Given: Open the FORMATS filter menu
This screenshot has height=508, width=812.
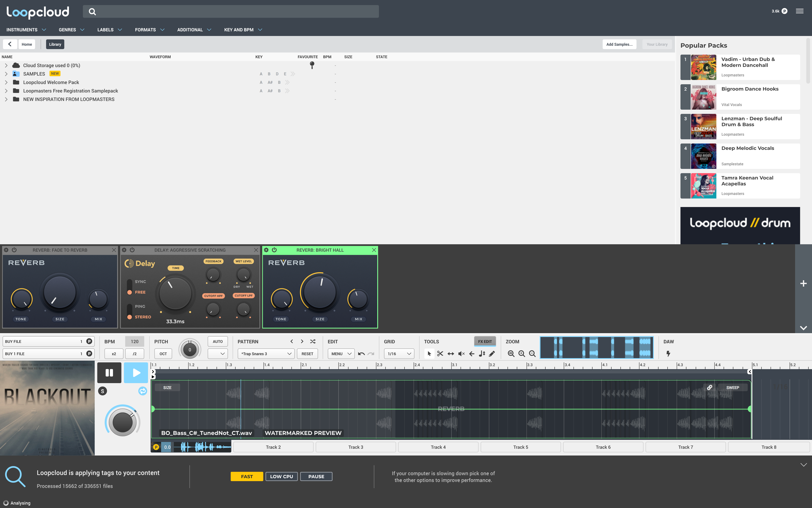Looking at the screenshot, I should pyautogui.click(x=150, y=30).
